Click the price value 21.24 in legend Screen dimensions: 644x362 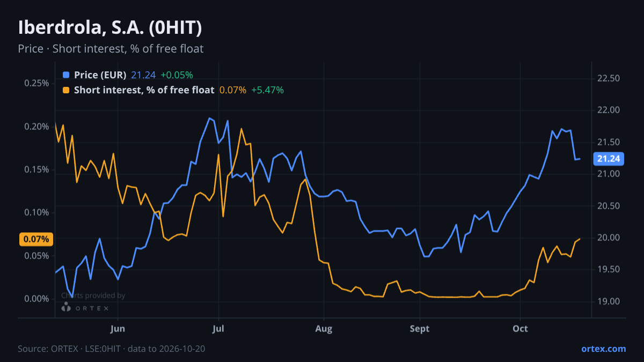click(143, 75)
